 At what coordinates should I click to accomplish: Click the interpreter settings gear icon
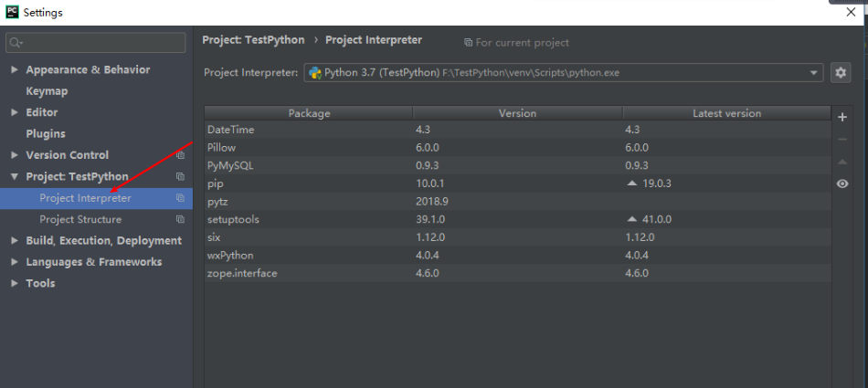[x=842, y=73]
